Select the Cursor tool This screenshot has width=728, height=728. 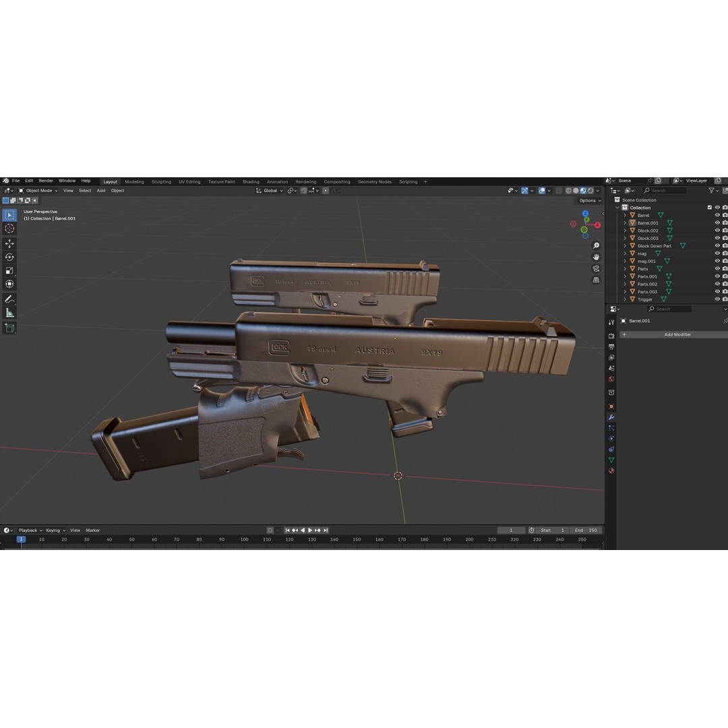click(9, 229)
